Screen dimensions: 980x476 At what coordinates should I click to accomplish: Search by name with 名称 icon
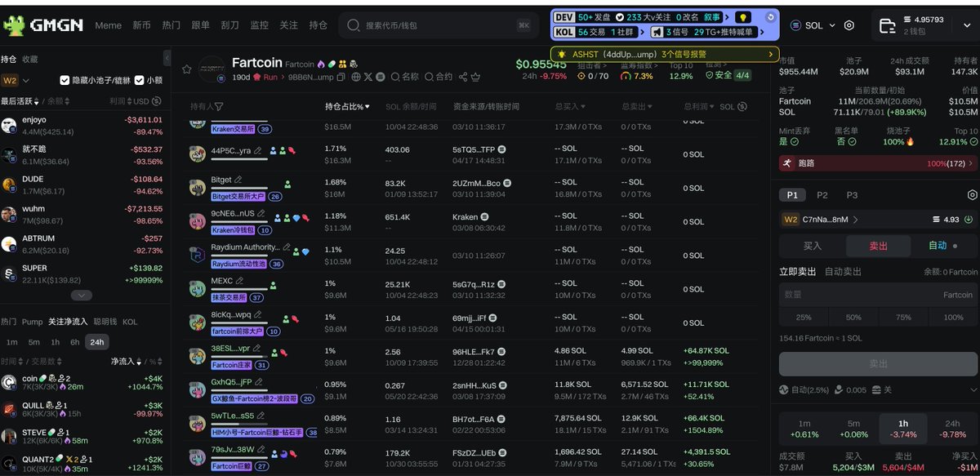pyautogui.click(x=405, y=77)
